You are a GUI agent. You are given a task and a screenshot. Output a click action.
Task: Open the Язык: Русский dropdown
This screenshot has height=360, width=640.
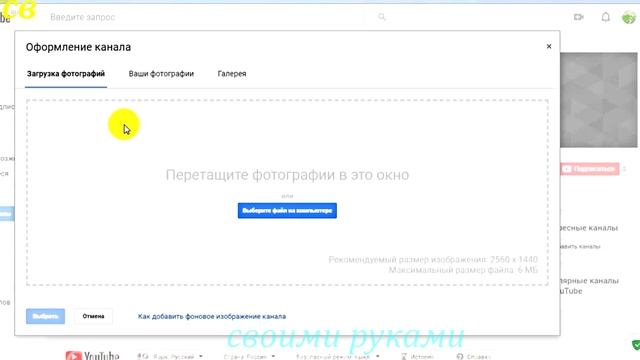pos(170,356)
